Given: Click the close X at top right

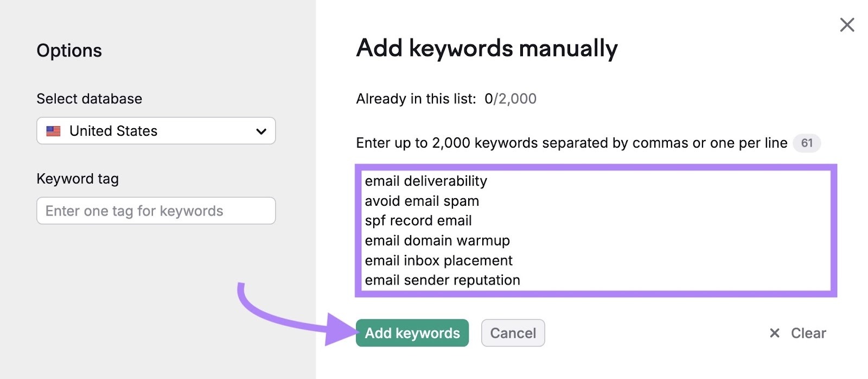Looking at the screenshot, I should (x=847, y=24).
